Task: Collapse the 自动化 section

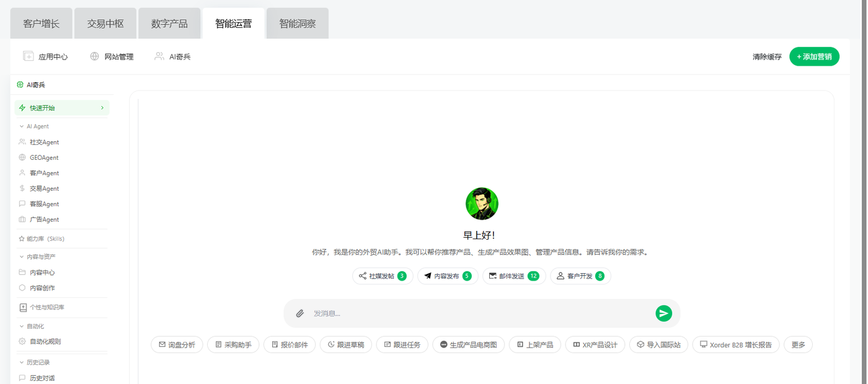Action: (32, 326)
